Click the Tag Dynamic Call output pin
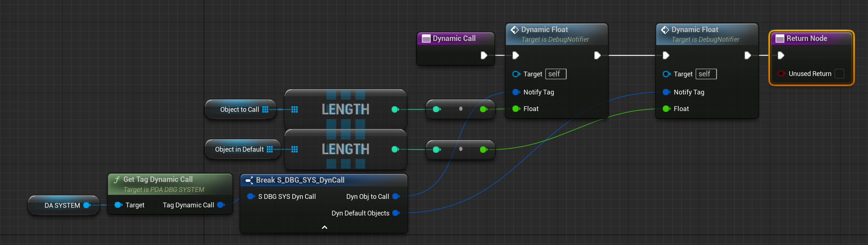868x245 pixels. 221,205
